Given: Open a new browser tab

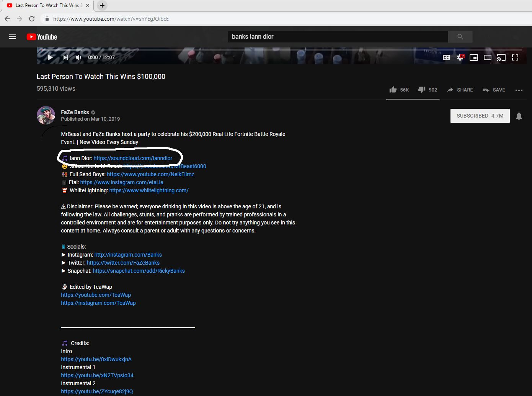Looking at the screenshot, I should pos(102,5).
